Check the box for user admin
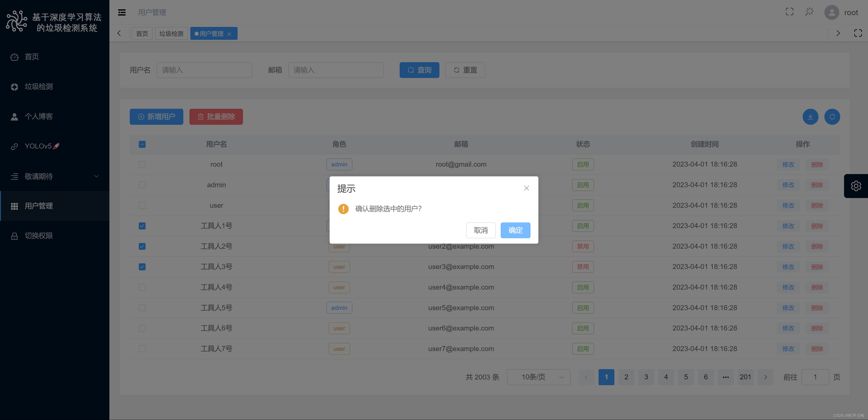868x420 pixels. point(142,185)
